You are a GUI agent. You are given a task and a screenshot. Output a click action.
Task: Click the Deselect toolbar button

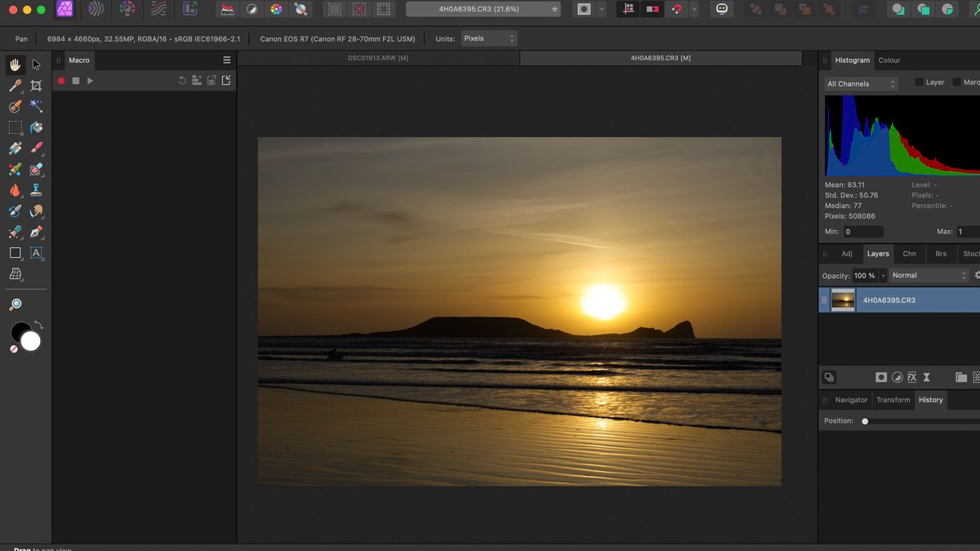[x=359, y=10]
